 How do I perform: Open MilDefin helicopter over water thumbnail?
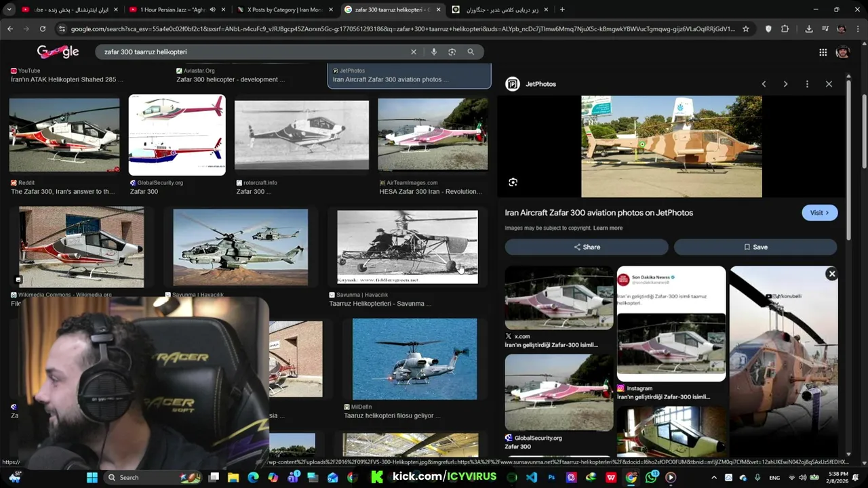click(x=415, y=359)
